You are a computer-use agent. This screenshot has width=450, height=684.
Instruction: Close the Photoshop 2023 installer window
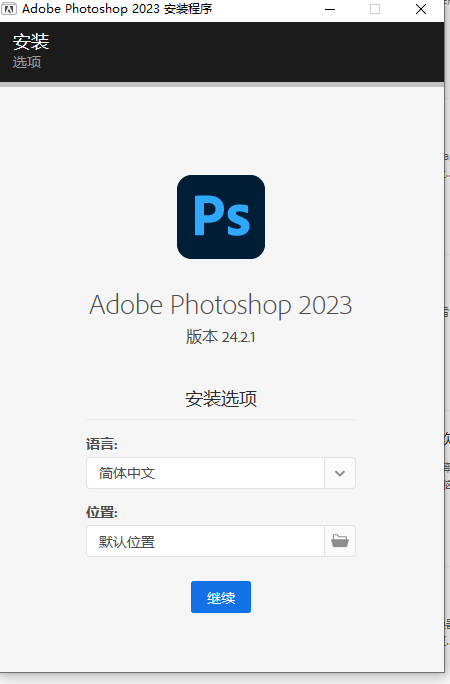pyautogui.click(x=421, y=9)
